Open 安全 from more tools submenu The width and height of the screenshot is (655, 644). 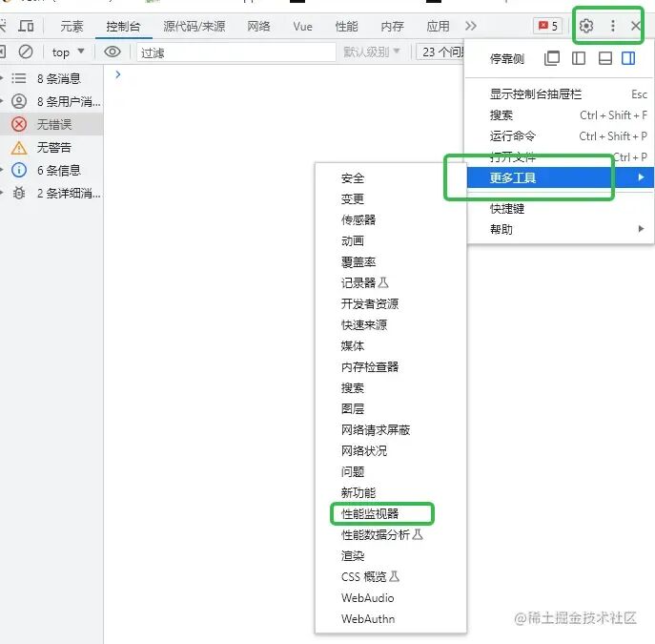click(391, 178)
